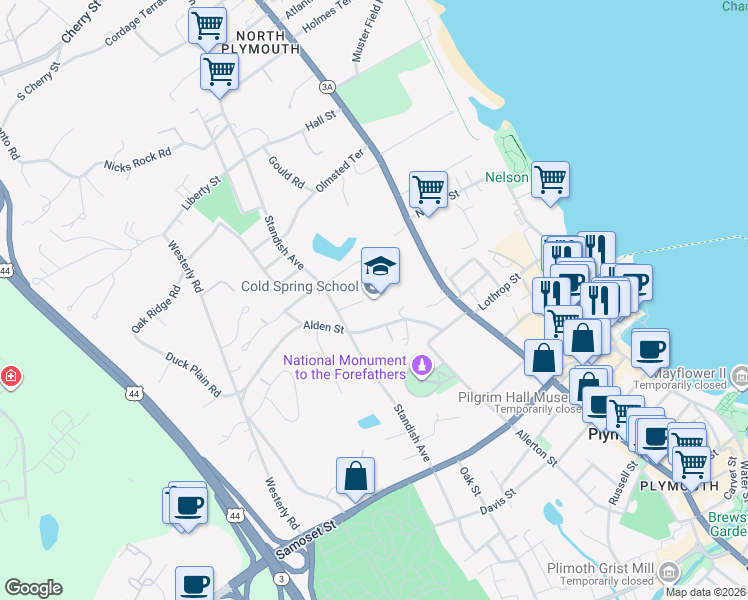Click the Alden St street label
The width and height of the screenshot is (748, 600).
(324, 327)
